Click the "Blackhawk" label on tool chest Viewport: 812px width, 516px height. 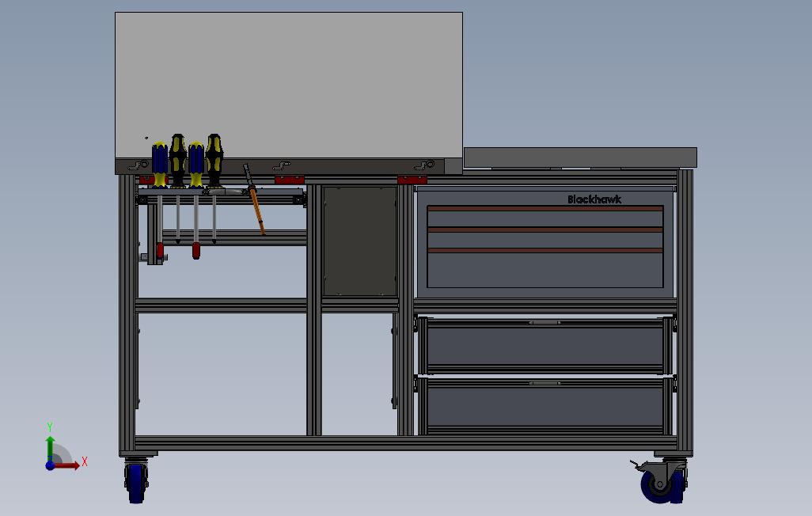click(x=594, y=199)
